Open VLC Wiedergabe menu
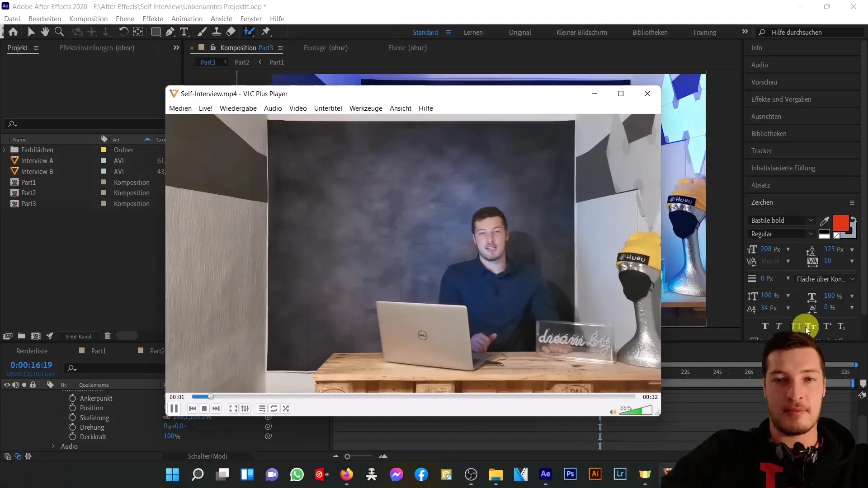The height and width of the screenshot is (488, 868). click(x=238, y=108)
